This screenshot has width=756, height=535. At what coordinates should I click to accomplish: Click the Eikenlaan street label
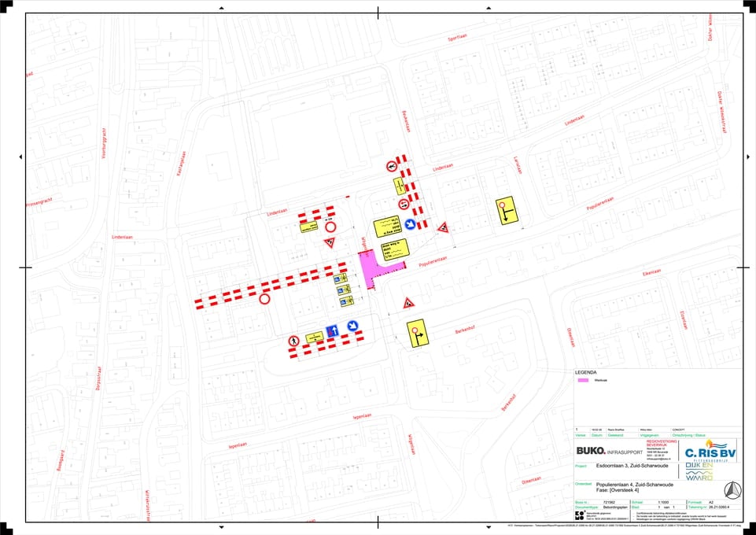coord(651,273)
